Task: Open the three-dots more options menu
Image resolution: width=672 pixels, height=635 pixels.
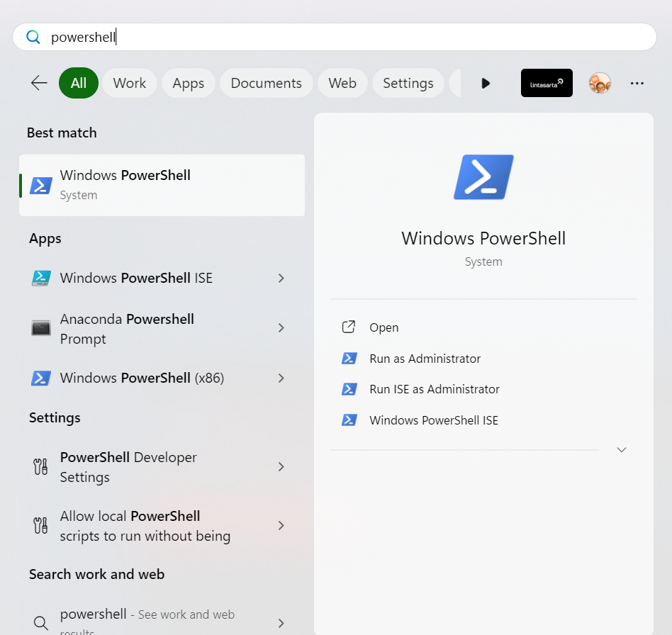Action: coord(637,83)
